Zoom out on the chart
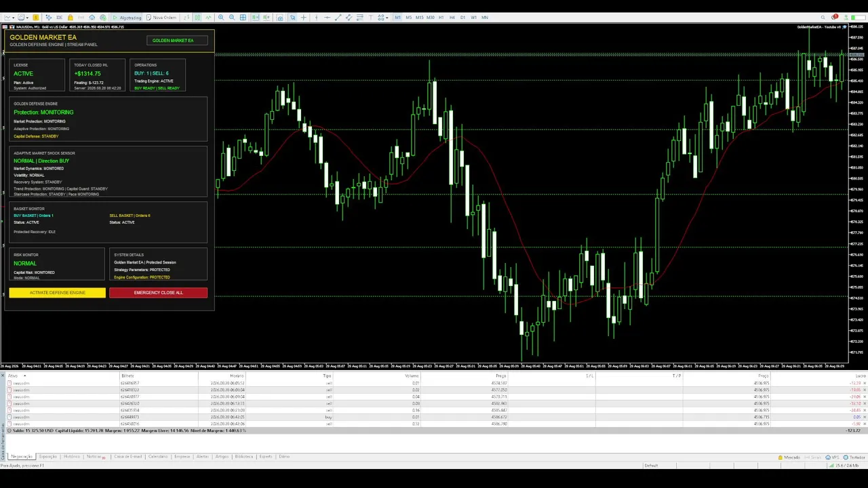Viewport: 868px width, 488px height. (x=232, y=18)
